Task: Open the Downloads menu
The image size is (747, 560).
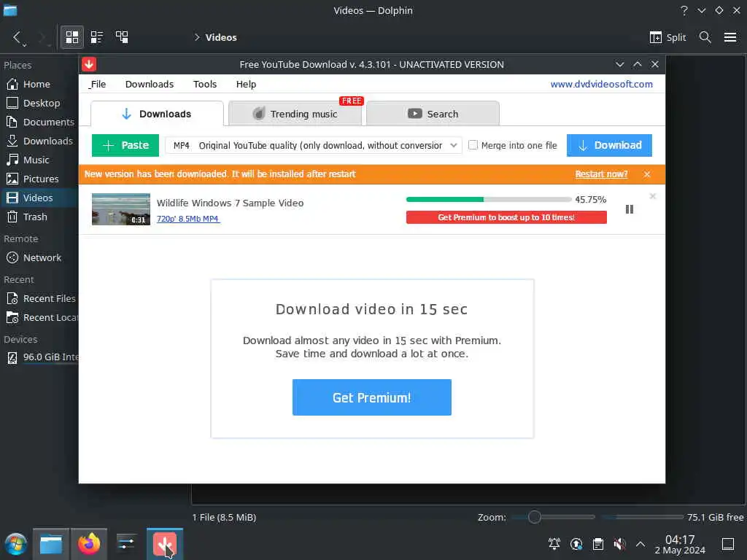Action: pos(149,85)
